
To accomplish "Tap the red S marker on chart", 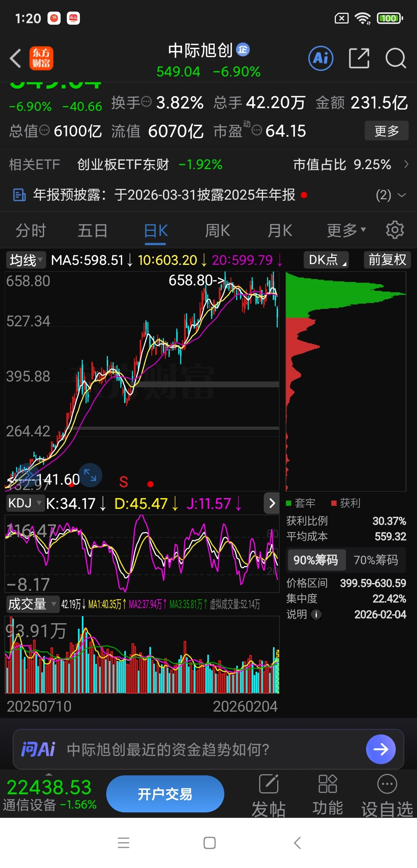I will click(124, 482).
